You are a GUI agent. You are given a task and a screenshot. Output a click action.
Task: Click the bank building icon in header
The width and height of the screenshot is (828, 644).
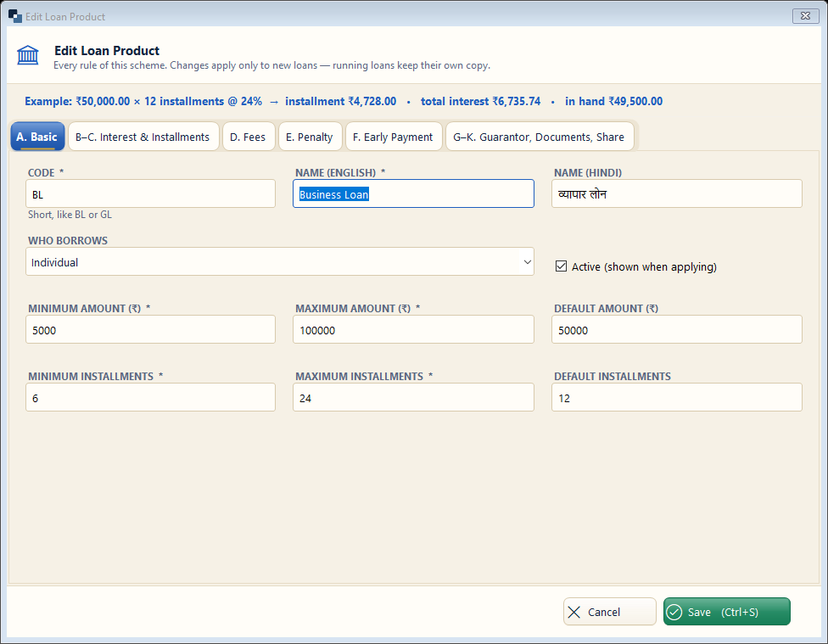tap(27, 55)
